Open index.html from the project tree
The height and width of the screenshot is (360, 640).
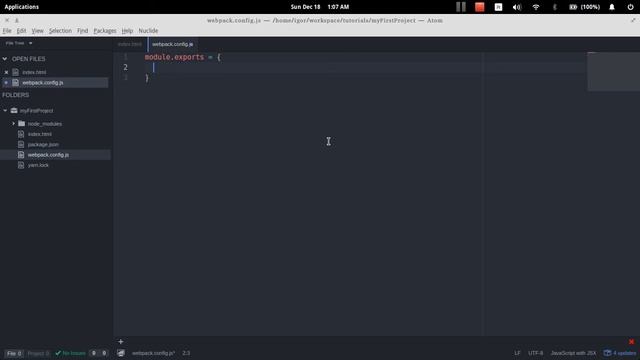pyautogui.click(x=40, y=134)
